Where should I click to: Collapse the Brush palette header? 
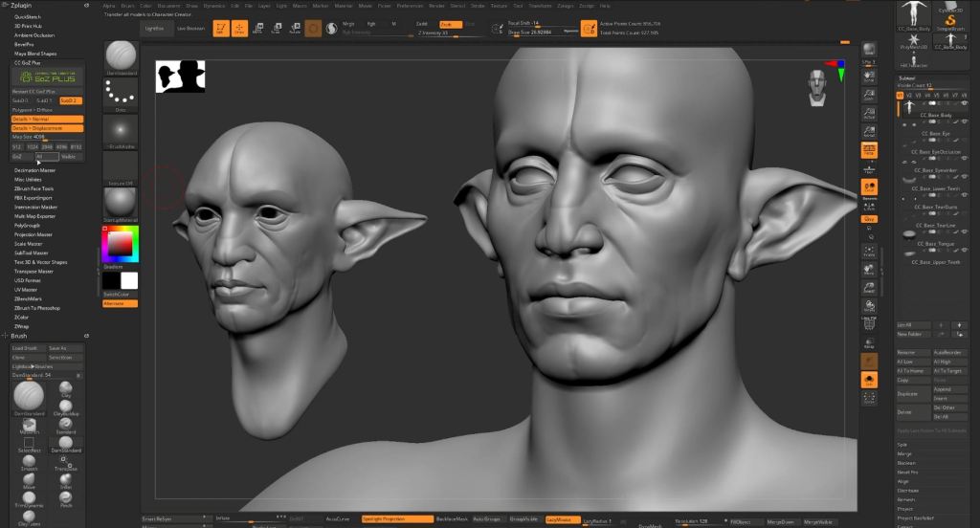19,336
